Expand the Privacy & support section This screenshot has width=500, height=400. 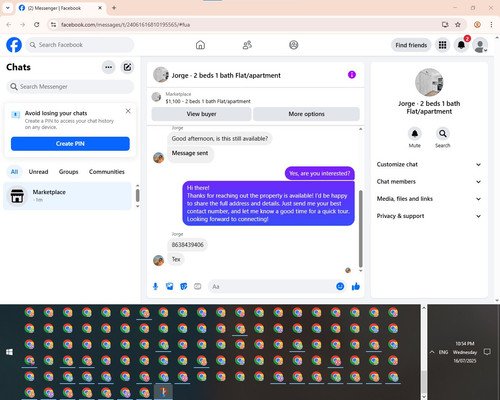[429, 216]
